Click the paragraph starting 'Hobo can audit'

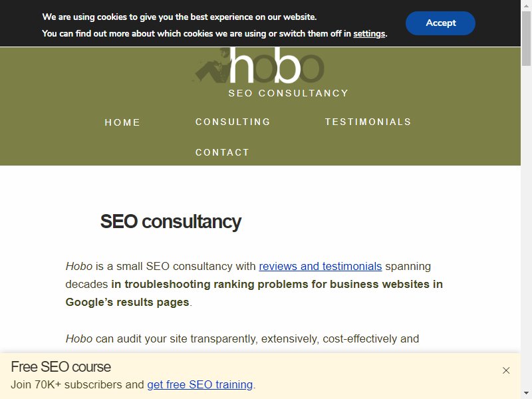242,338
